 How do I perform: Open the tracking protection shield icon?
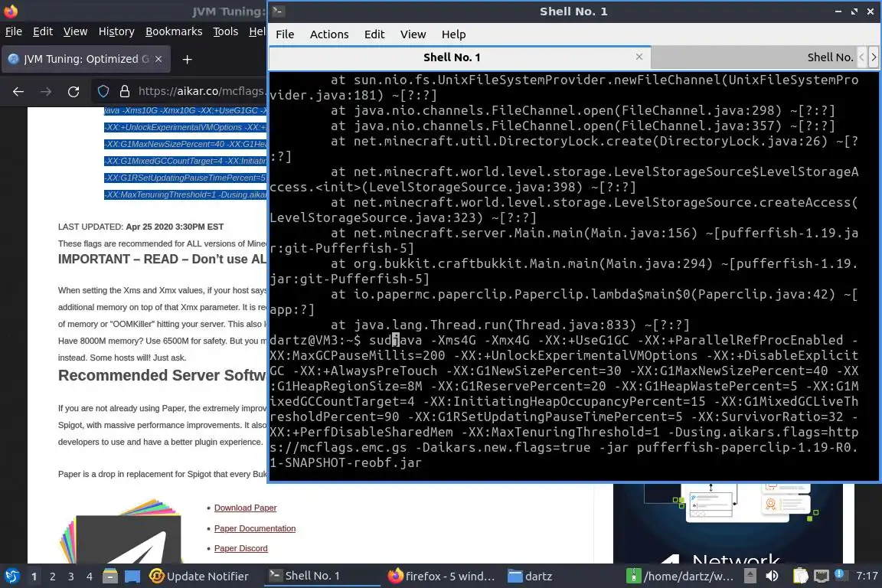click(103, 91)
